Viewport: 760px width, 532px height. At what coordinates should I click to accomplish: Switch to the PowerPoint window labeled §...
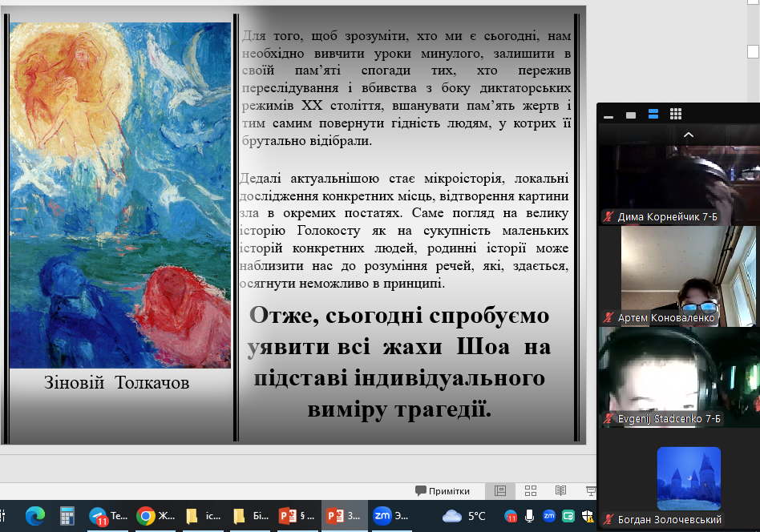point(297,516)
